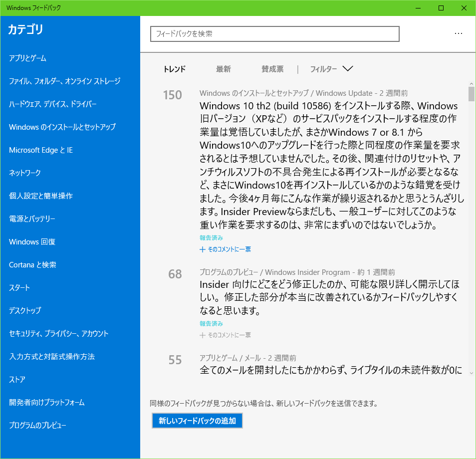476x459 pixels.
Task: Click 報告済み under Insider Program feedback
Action: click(211, 324)
